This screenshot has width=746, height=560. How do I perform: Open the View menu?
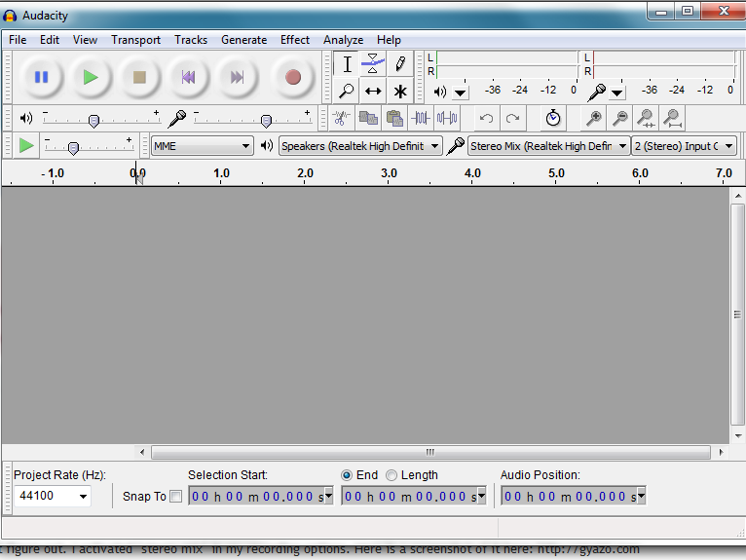tap(85, 40)
